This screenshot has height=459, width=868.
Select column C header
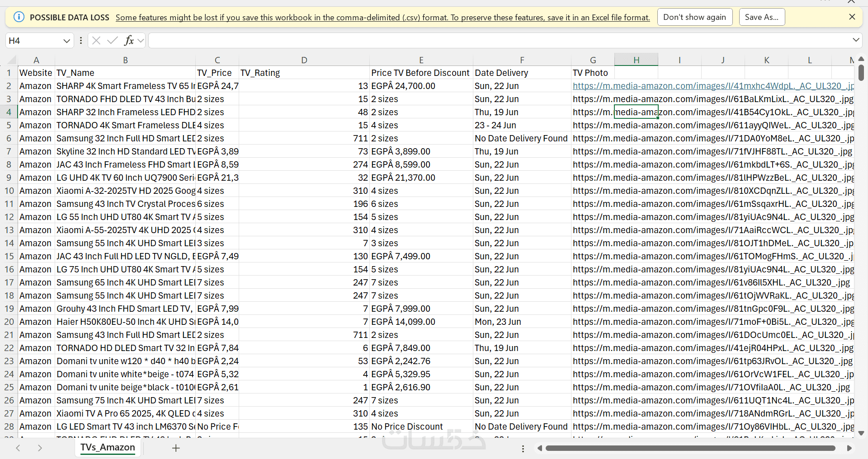pyautogui.click(x=217, y=60)
